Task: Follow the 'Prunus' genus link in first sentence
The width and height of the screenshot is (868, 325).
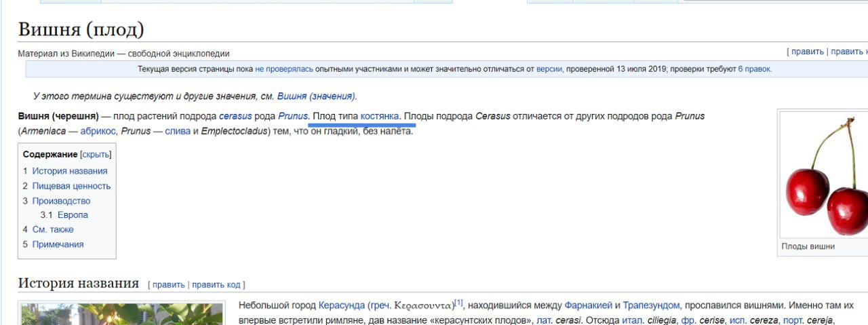Action: [293, 116]
